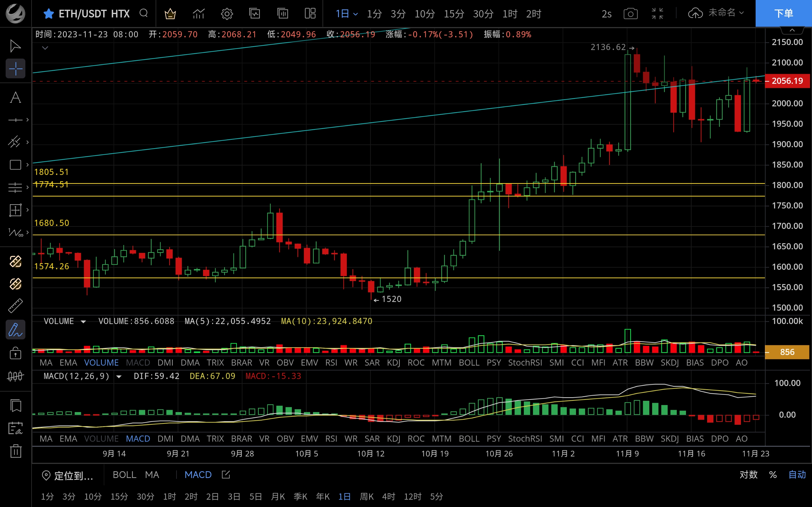The width and height of the screenshot is (812, 507).
Task: Click the camera screenshot icon
Action: click(x=630, y=14)
